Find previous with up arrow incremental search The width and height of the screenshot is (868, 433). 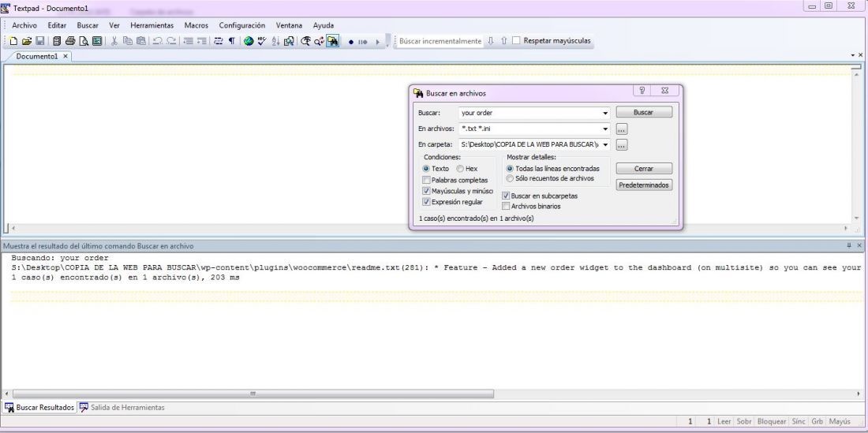(503, 41)
